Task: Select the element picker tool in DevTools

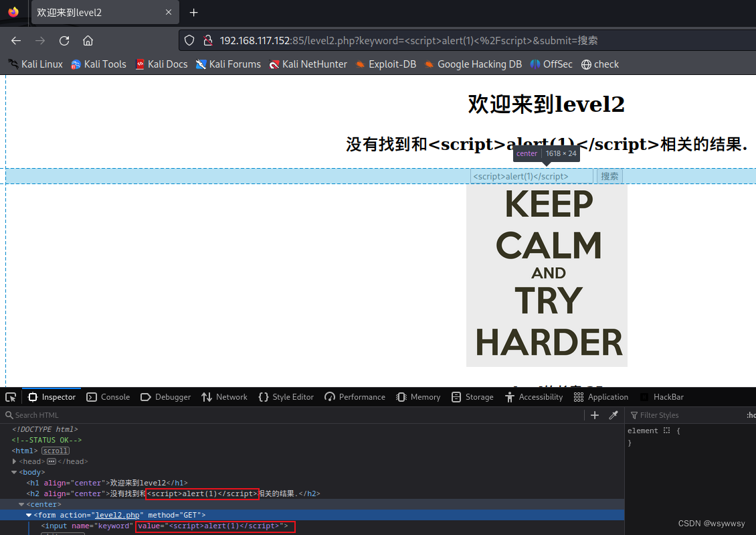Action: (10, 397)
